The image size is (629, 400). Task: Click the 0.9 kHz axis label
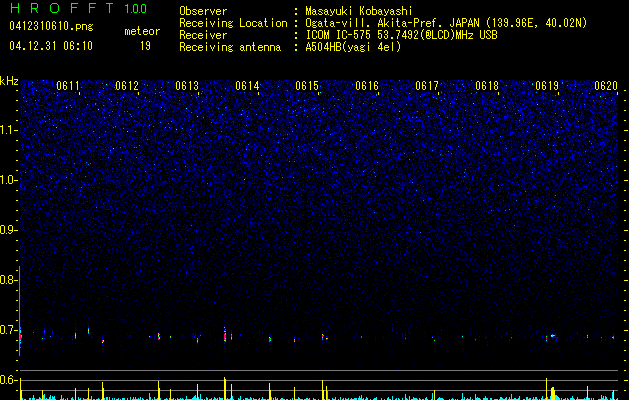[x=8, y=230]
